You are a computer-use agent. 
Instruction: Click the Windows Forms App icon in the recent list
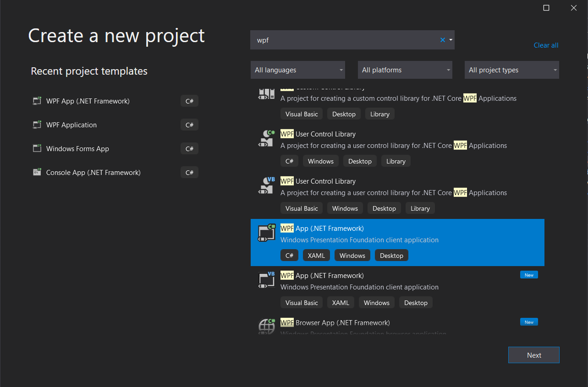[37, 148]
